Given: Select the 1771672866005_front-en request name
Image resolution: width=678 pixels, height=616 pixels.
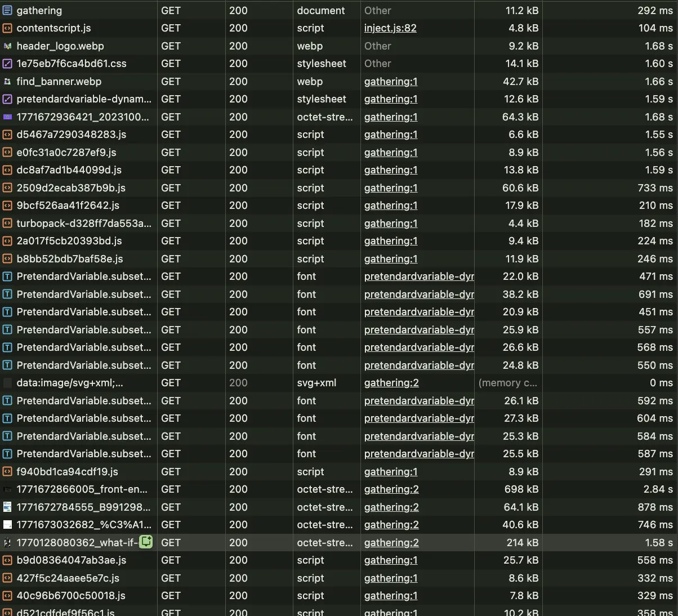Looking at the screenshot, I should click(82, 489).
